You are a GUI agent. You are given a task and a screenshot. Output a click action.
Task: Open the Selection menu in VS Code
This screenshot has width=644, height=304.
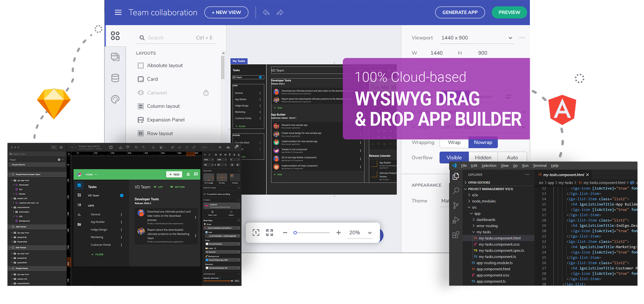pyautogui.click(x=489, y=166)
